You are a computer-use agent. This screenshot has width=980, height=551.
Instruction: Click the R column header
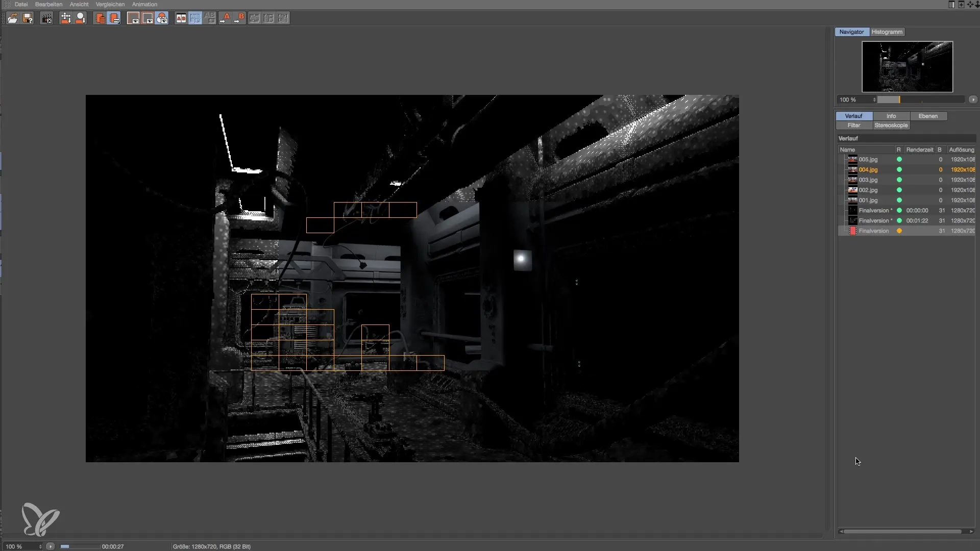pos(899,150)
